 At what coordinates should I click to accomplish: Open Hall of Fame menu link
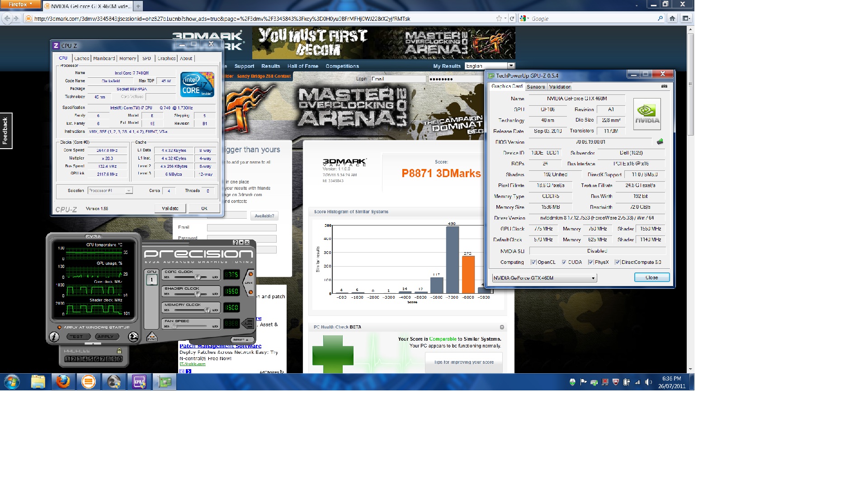(303, 66)
